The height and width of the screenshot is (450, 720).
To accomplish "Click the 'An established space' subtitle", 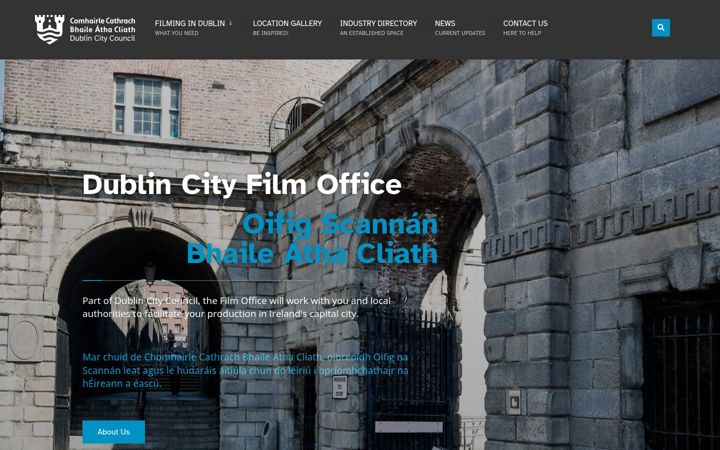I will (x=371, y=33).
